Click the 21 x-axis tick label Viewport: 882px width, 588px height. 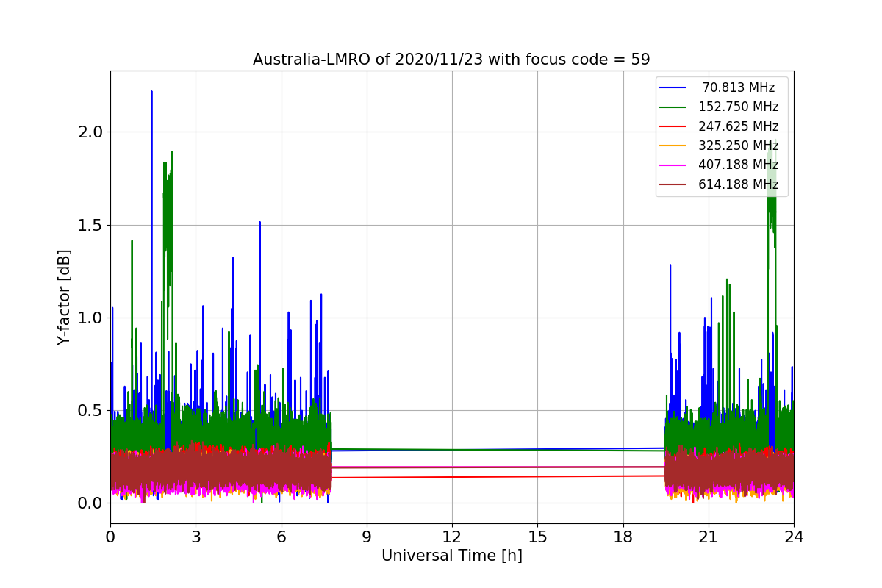[708, 537]
